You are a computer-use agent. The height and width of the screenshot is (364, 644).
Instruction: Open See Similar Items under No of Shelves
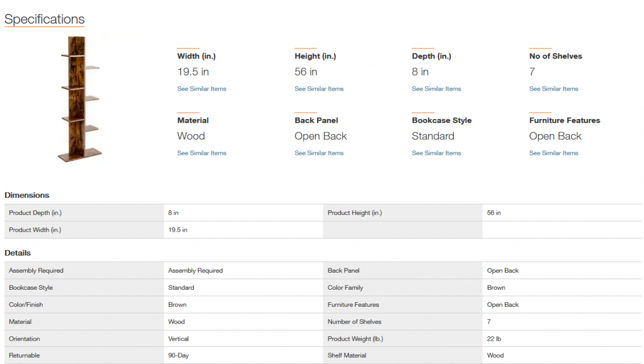tap(553, 89)
